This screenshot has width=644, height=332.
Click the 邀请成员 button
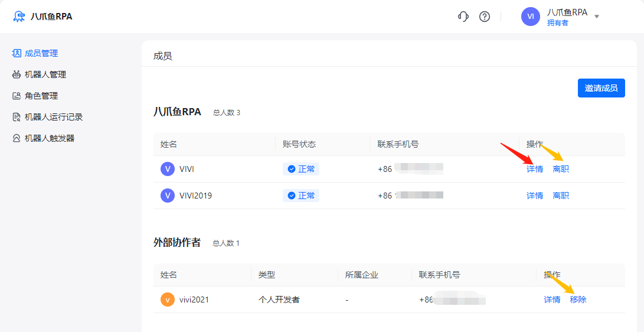pyautogui.click(x=601, y=88)
